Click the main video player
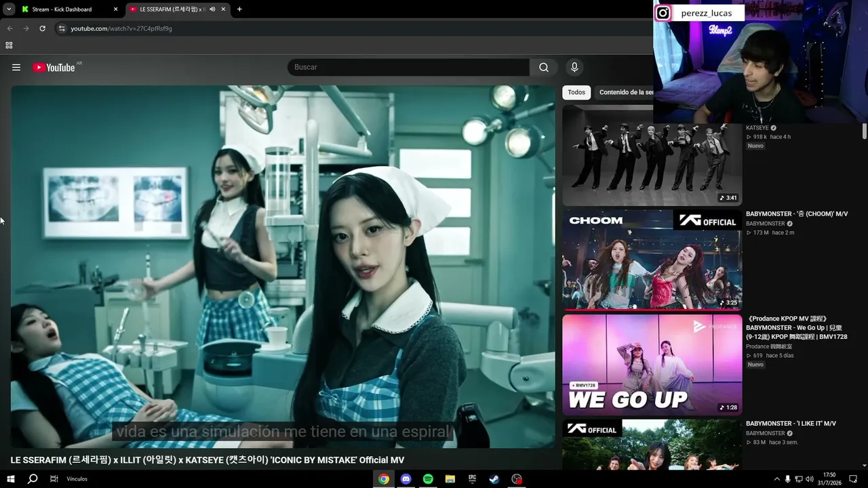The image size is (868, 488). pyautogui.click(x=283, y=266)
